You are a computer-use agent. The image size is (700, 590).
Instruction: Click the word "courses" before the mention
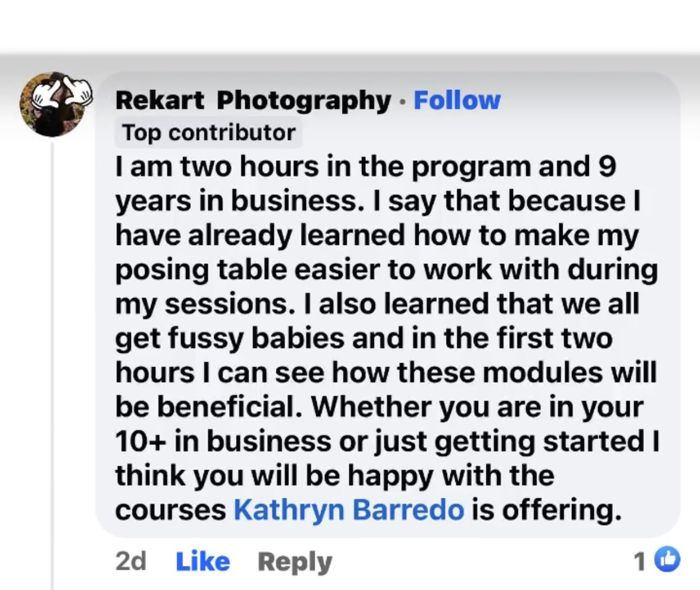pyautogui.click(x=170, y=511)
